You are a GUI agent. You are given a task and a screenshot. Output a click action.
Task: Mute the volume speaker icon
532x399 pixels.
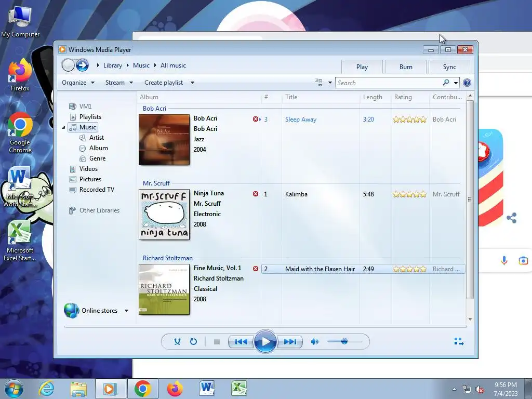pyautogui.click(x=314, y=342)
